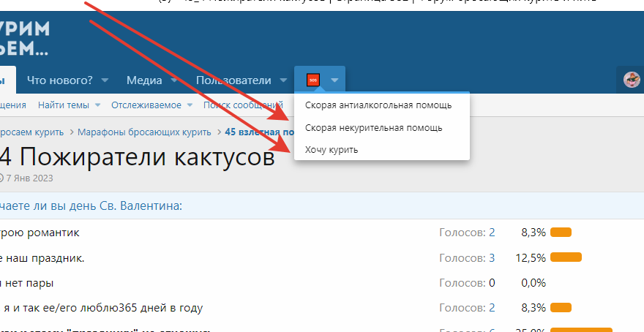Click the poll option 'нет пары'
Screen dimensions: 644x332
[x=26, y=283]
